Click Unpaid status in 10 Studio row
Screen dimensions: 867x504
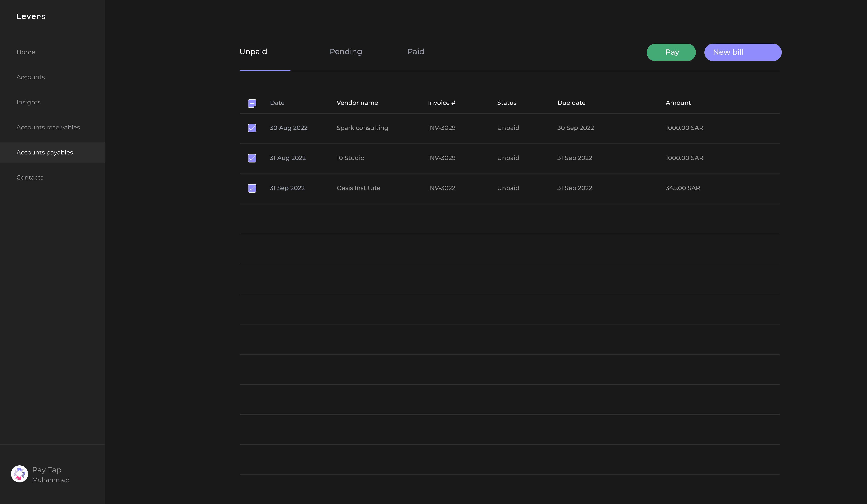coord(508,158)
